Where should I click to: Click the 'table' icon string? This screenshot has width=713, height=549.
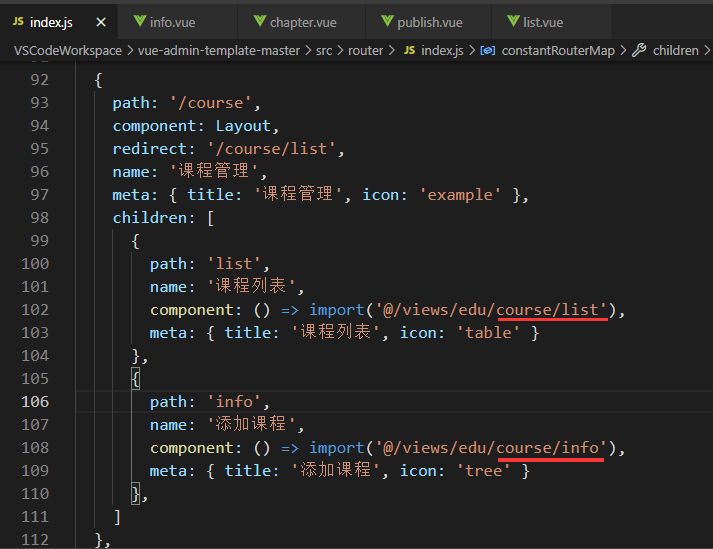pyautogui.click(x=488, y=332)
